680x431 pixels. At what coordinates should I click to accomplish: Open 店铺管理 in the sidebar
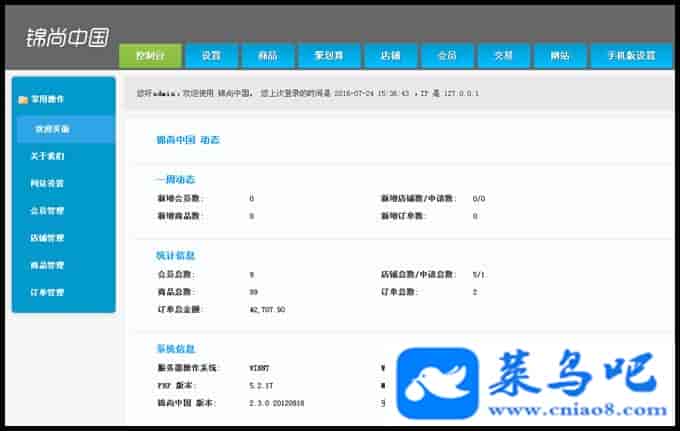point(47,238)
